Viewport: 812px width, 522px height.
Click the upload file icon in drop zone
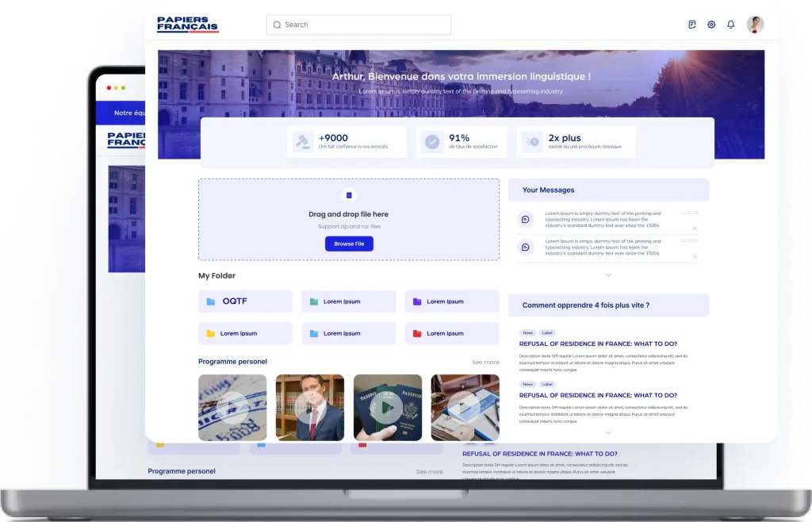[349, 195]
